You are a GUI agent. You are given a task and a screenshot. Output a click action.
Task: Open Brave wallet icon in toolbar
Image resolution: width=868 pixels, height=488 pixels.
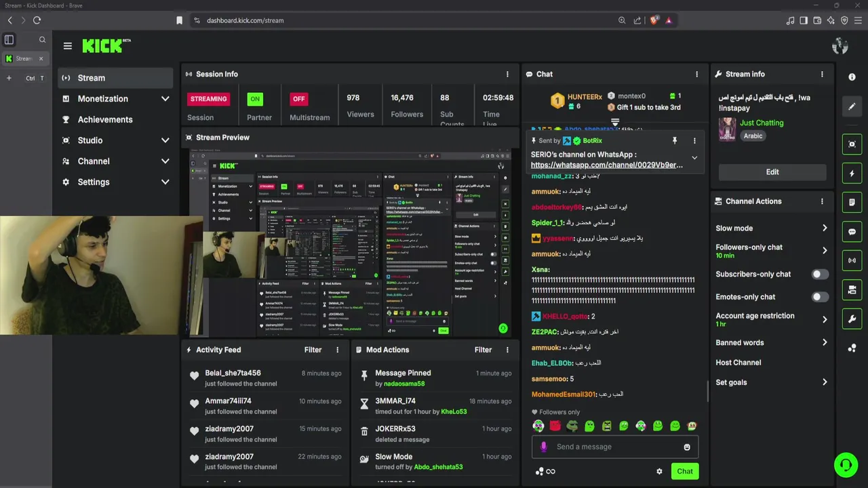click(817, 20)
